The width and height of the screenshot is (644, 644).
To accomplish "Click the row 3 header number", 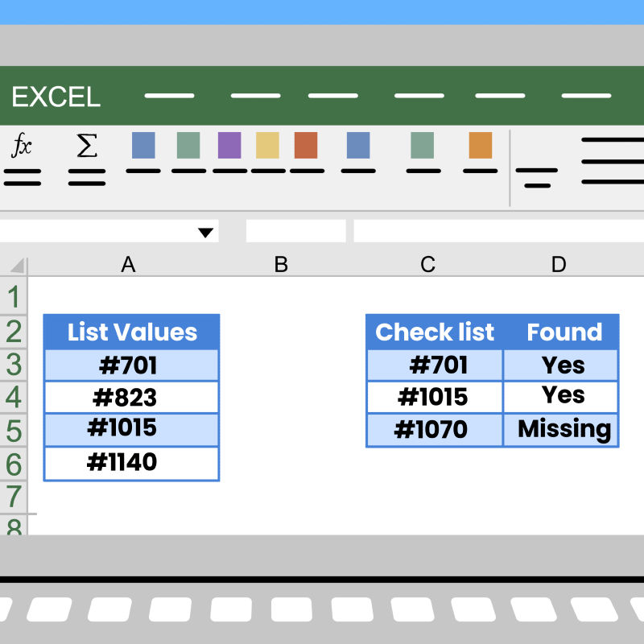I will click(14, 365).
